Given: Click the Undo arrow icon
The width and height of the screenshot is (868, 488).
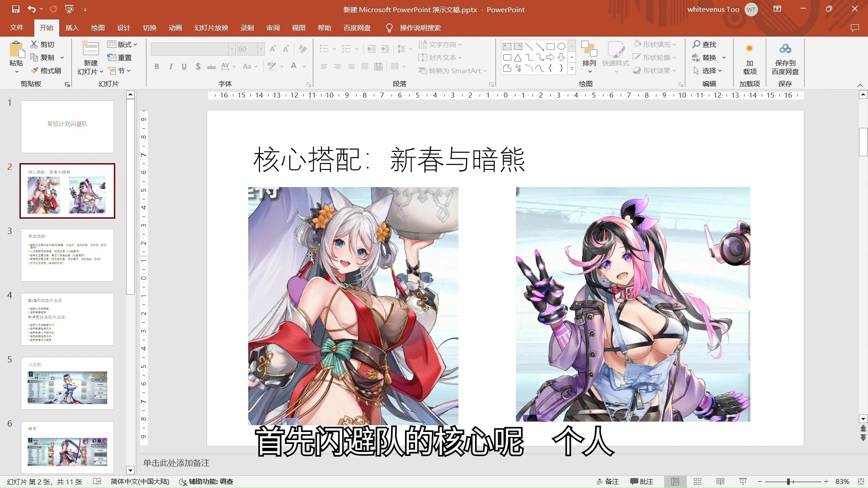Looking at the screenshot, I should coord(31,9).
